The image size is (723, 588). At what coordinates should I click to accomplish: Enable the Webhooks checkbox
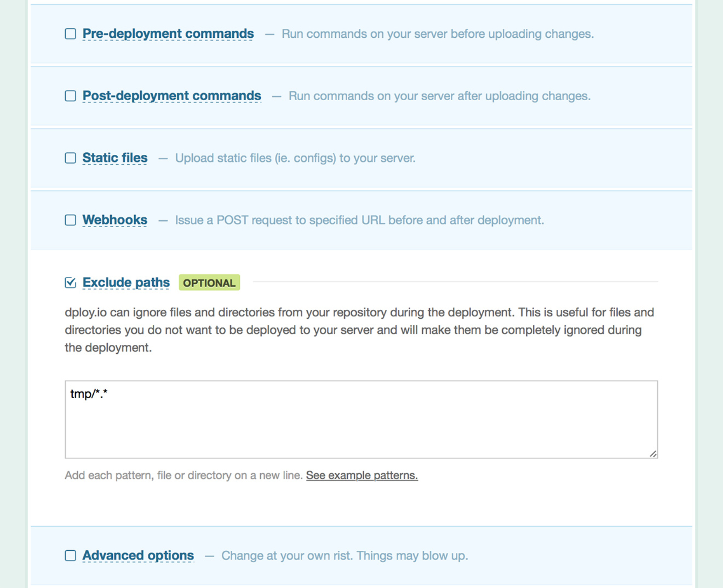coord(70,220)
